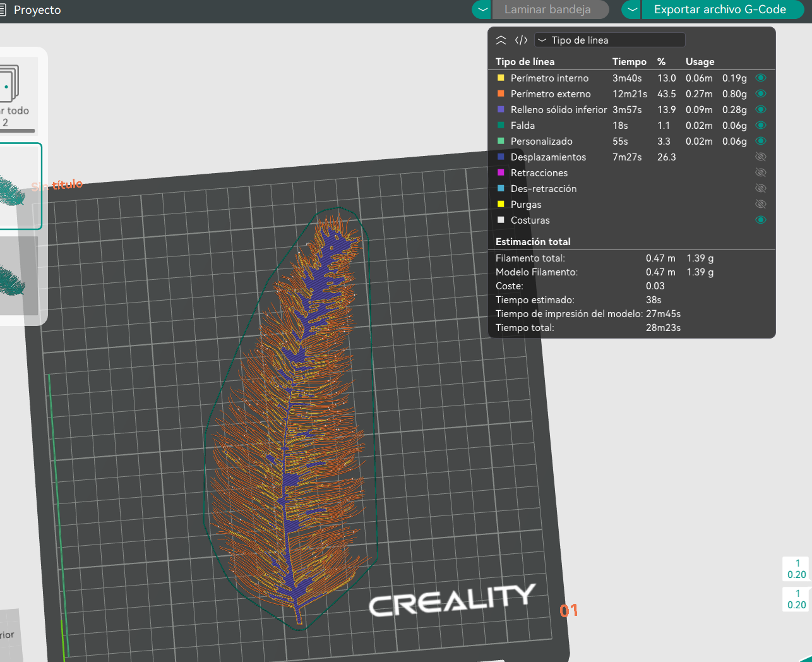Screen dimensions: 812x662
Task: Hide Perímetro externo lines
Action: click(761, 94)
